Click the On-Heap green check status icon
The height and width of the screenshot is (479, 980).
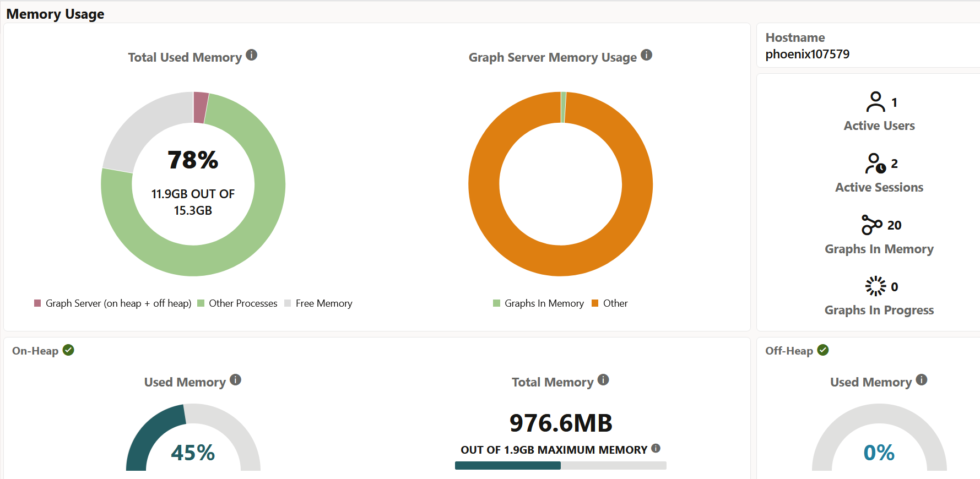[x=68, y=350]
